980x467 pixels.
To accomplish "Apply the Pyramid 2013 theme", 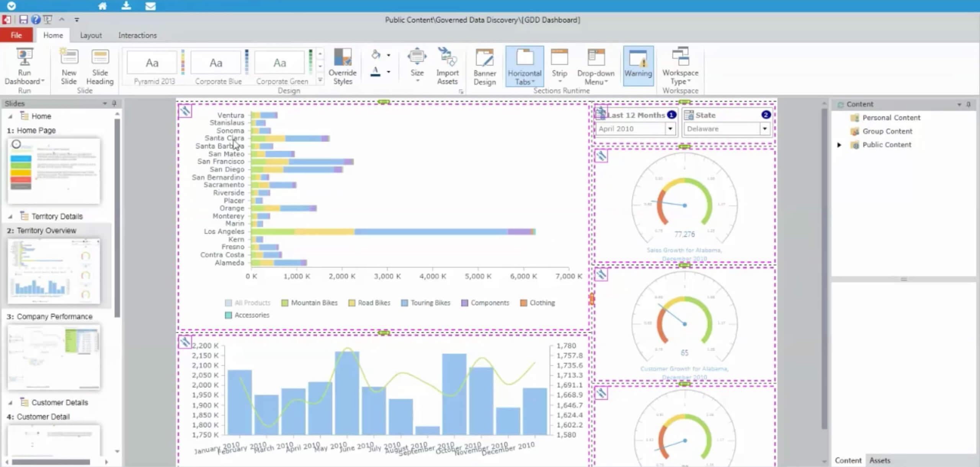I will (155, 67).
